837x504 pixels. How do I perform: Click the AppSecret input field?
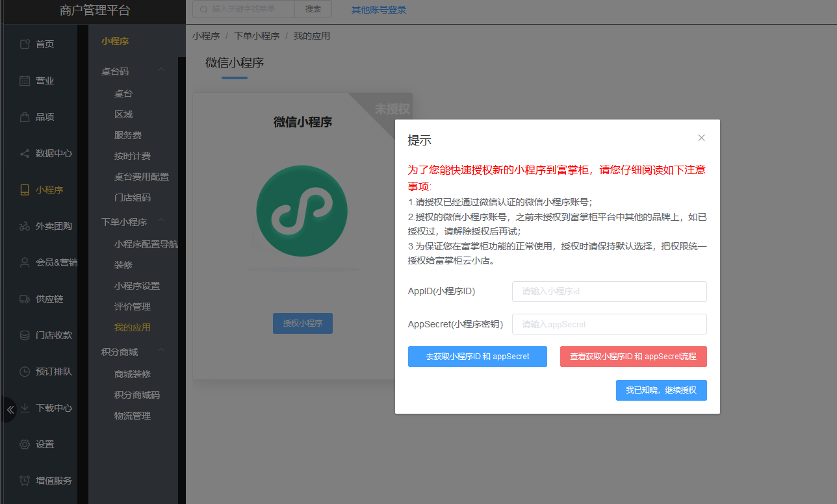(x=610, y=324)
